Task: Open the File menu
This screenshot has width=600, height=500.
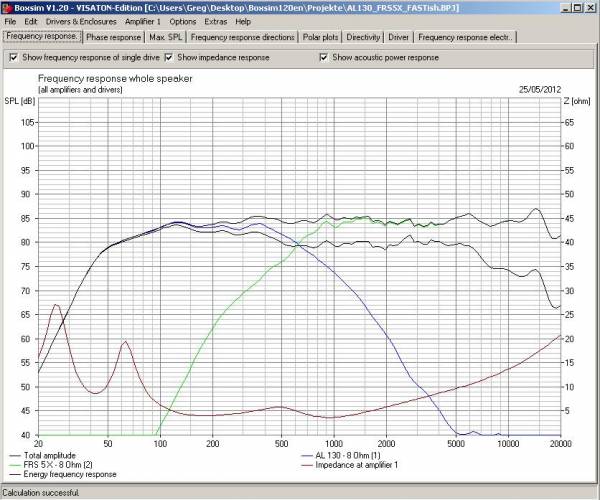Action: point(10,22)
